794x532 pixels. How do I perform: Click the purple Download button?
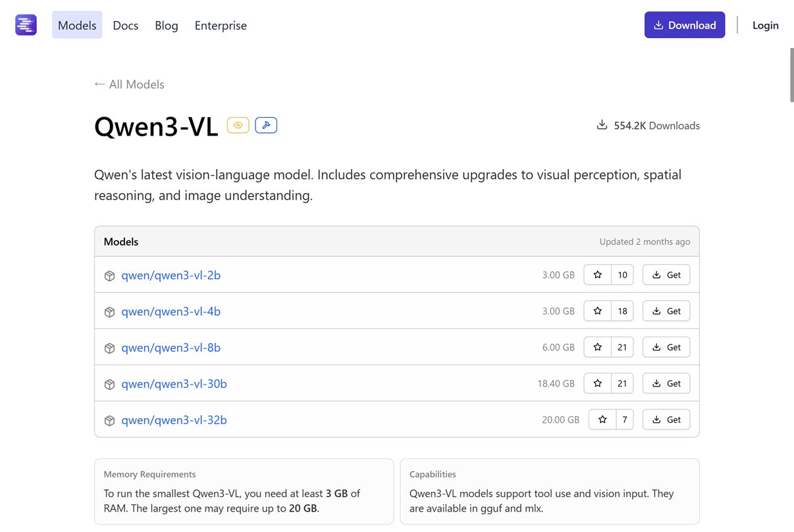pyautogui.click(x=685, y=25)
